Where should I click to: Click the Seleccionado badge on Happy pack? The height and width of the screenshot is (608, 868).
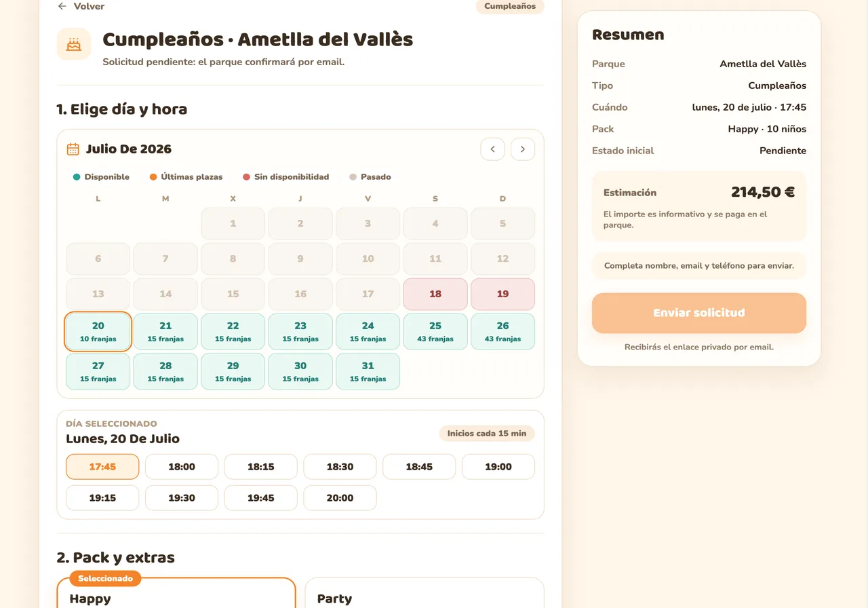105,579
